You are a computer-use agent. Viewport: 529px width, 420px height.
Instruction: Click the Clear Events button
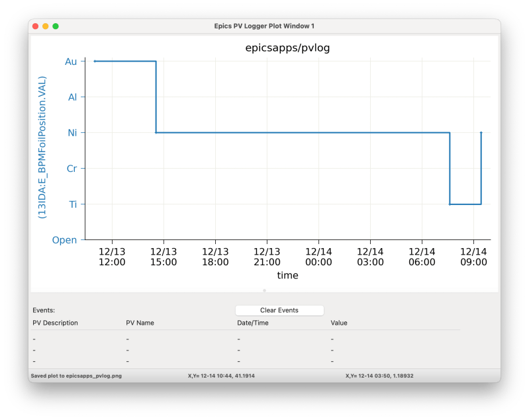tap(279, 310)
